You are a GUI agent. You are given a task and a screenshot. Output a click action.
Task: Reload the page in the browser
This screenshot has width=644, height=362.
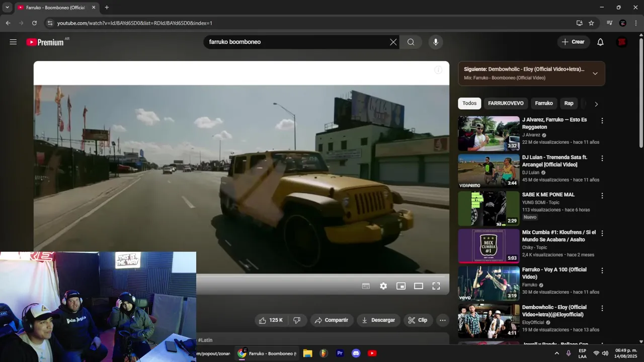pyautogui.click(x=34, y=23)
